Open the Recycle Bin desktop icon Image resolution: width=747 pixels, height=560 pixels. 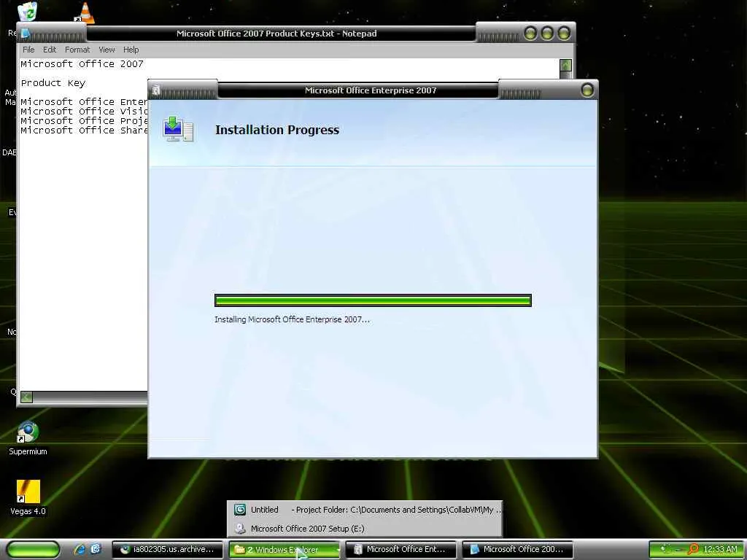pos(28,12)
